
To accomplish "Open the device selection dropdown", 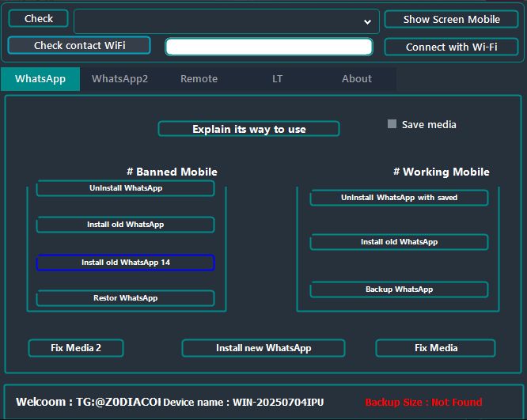I will pos(226,21).
